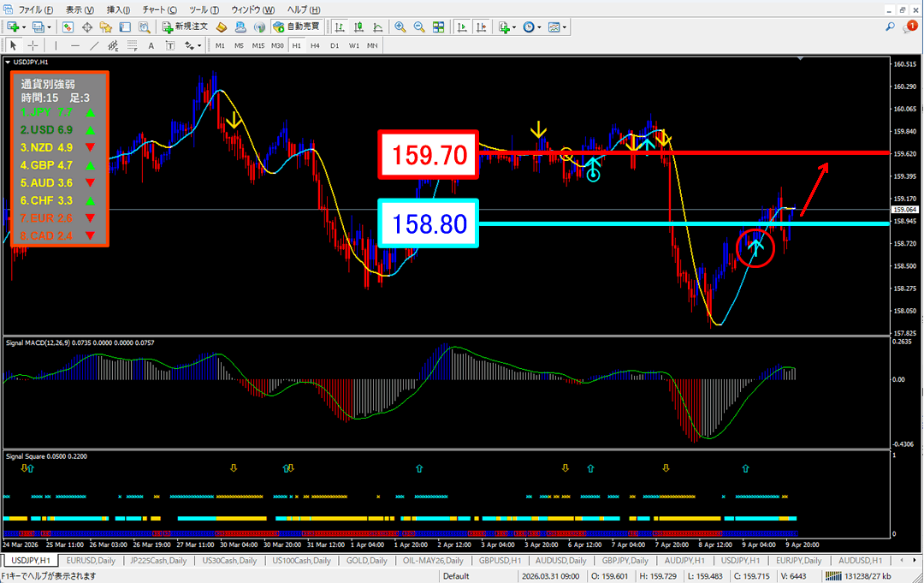924x583 pixels.
Task: Open the notifications bubble icon
Action: click(x=912, y=27)
